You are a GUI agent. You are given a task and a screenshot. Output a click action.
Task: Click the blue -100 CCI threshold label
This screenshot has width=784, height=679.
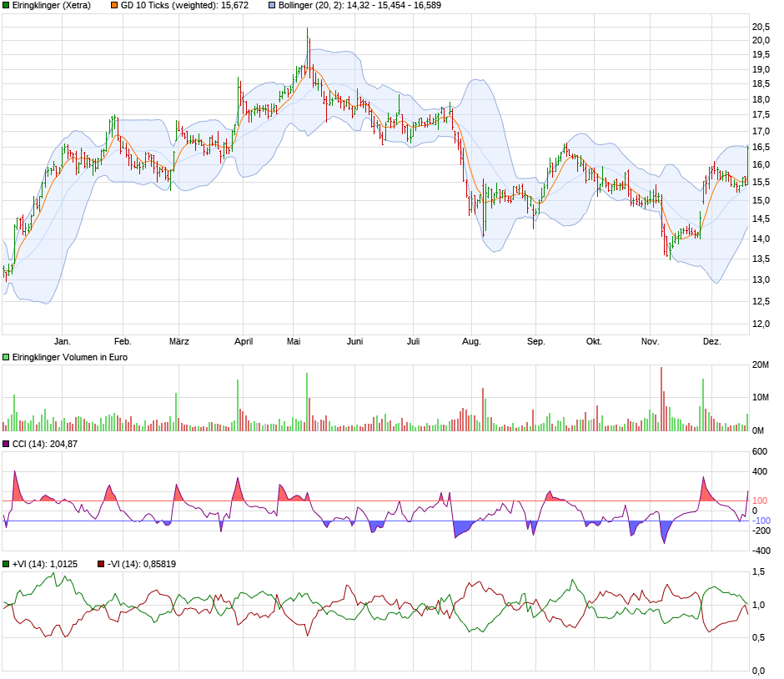(760, 521)
